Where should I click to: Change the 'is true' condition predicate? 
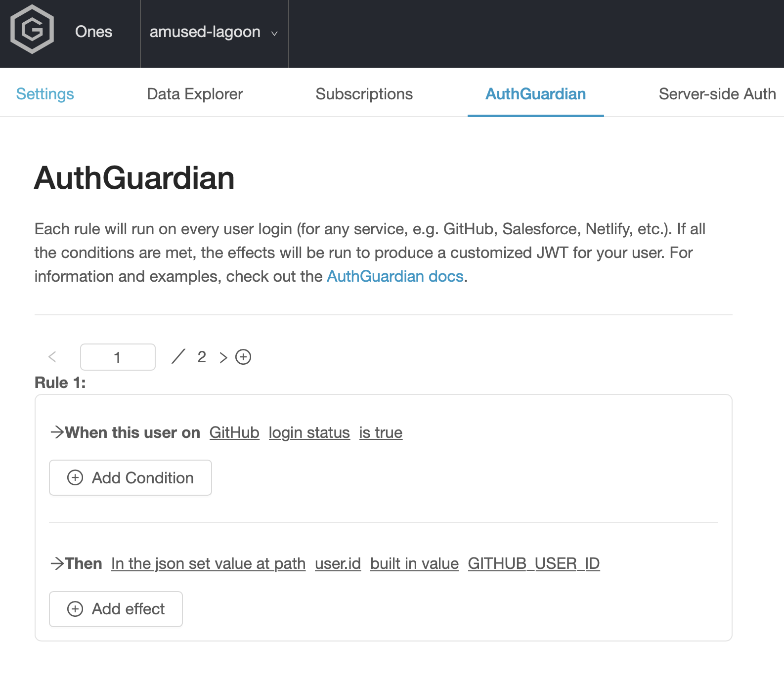[381, 432]
